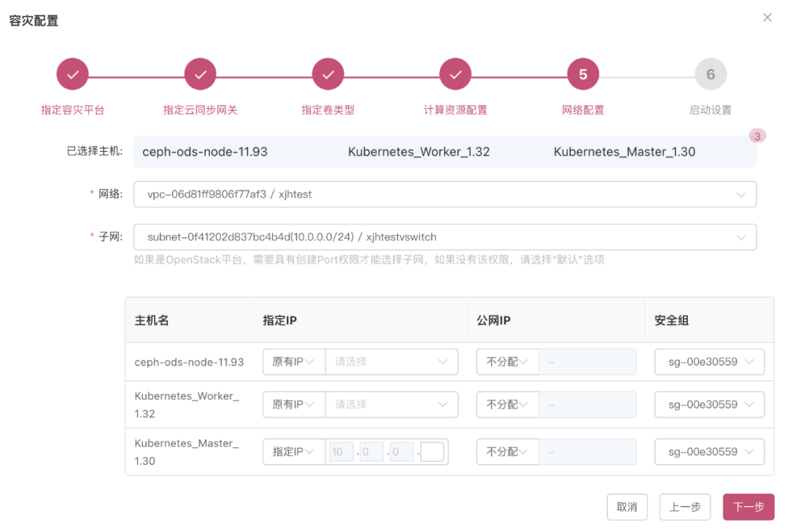The height and width of the screenshot is (532, 788).
Task: Open 请选择 IP dropdown for Kubernetes_Worker_1.32
Action: (x=392, y=404)
